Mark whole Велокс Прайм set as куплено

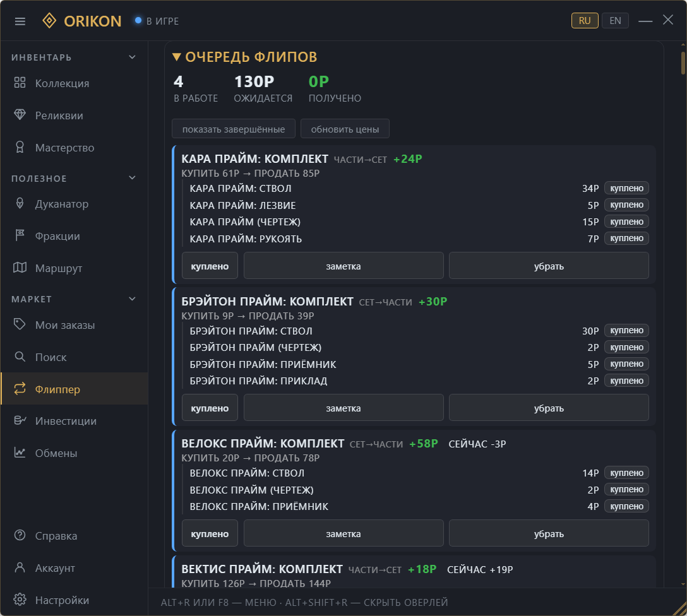pos(210,534)
